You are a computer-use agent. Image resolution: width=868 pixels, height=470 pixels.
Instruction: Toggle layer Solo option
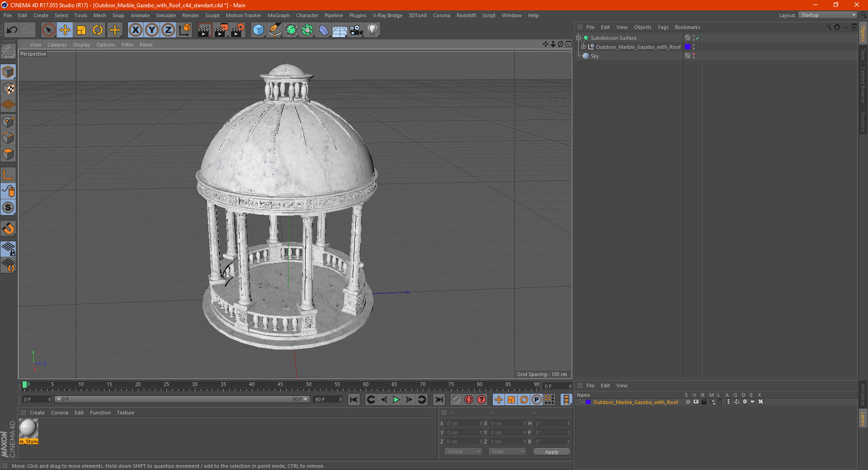pyautogui.click(x=688, y=402)
